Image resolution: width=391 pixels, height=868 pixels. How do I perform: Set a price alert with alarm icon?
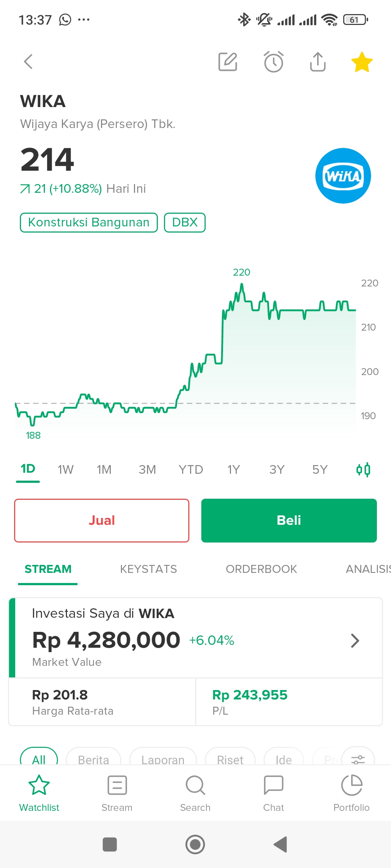[274, 62]
